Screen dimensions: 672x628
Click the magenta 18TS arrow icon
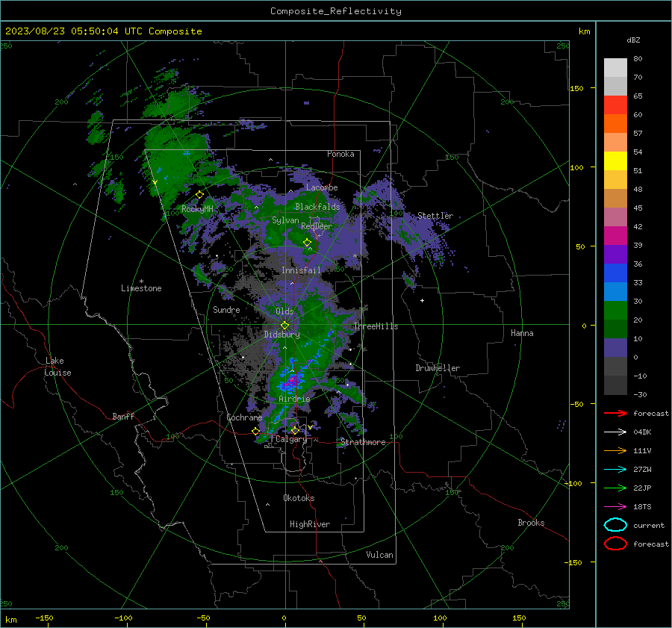tap(615, 507)
